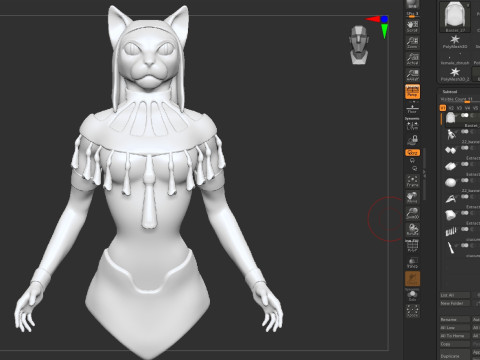Screen dimensions: 480x360
Task: Click the New Folder button
Action: 455,303
